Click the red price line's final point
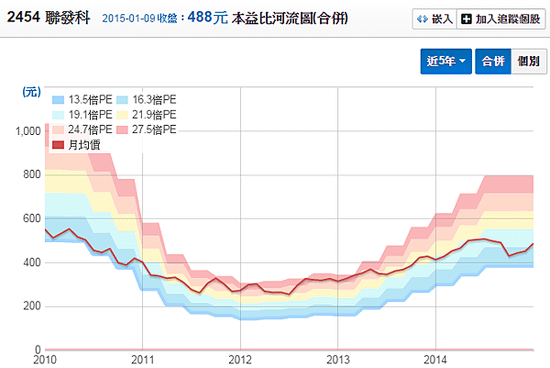The width and height of the screenshot is (550, 368). tap(533, 243)
